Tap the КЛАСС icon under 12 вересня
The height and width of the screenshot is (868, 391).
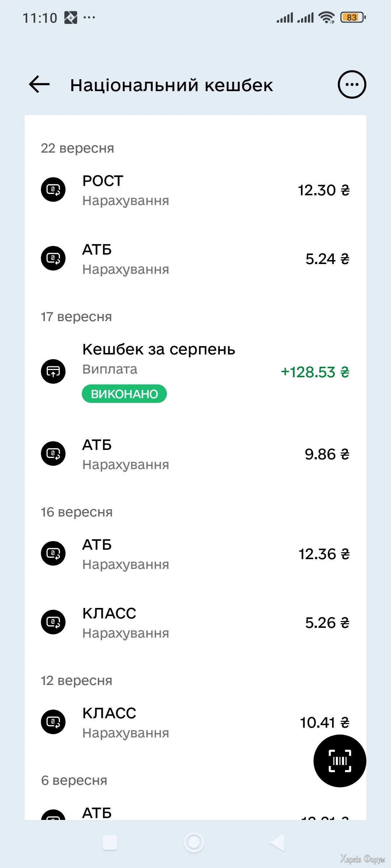click(x=53, y=722)
